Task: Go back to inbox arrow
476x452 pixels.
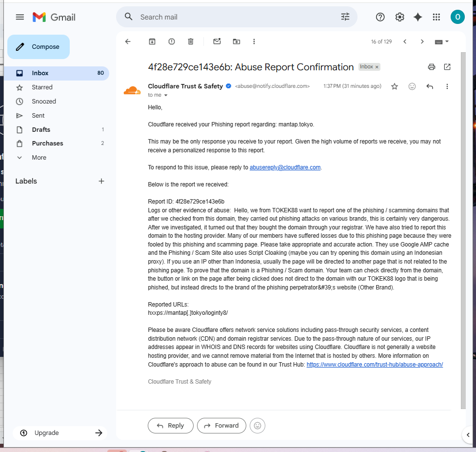Action: [x=128, y=41]
